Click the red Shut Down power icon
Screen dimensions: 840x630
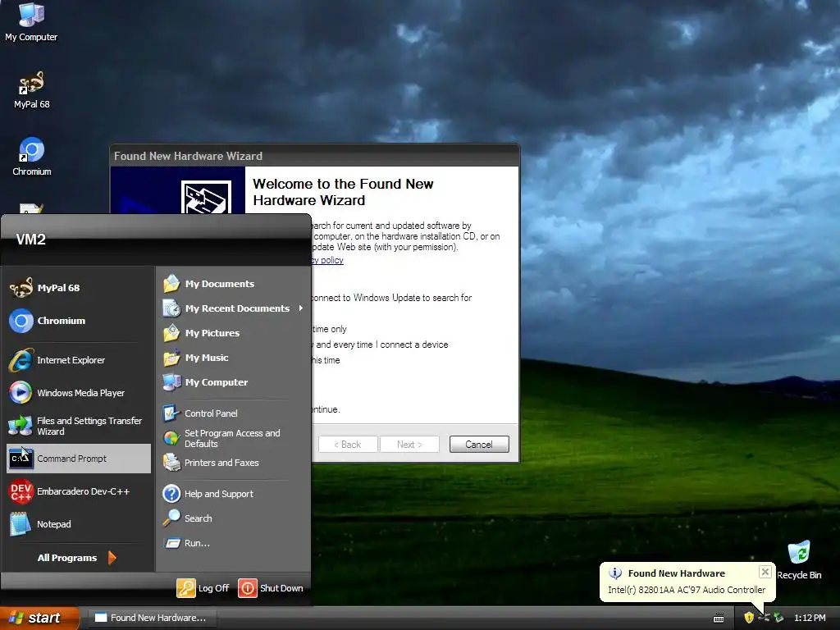click(248, 588)
